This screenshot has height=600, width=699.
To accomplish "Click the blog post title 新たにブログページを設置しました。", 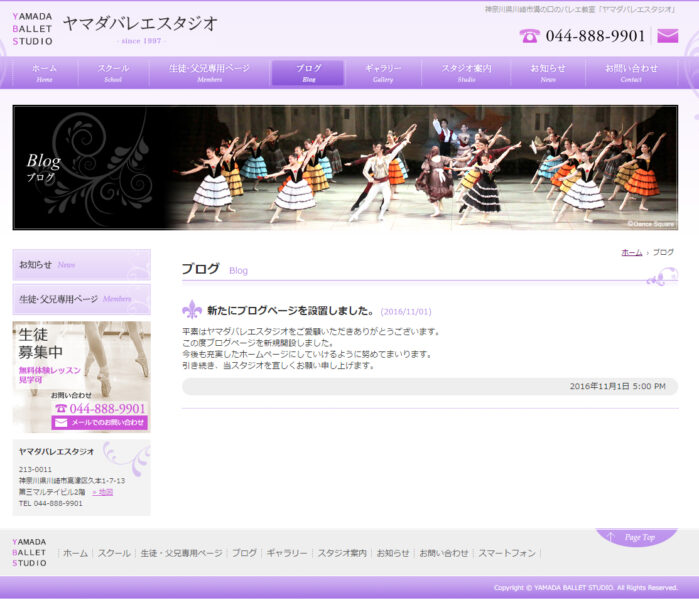I will point(290,311).
